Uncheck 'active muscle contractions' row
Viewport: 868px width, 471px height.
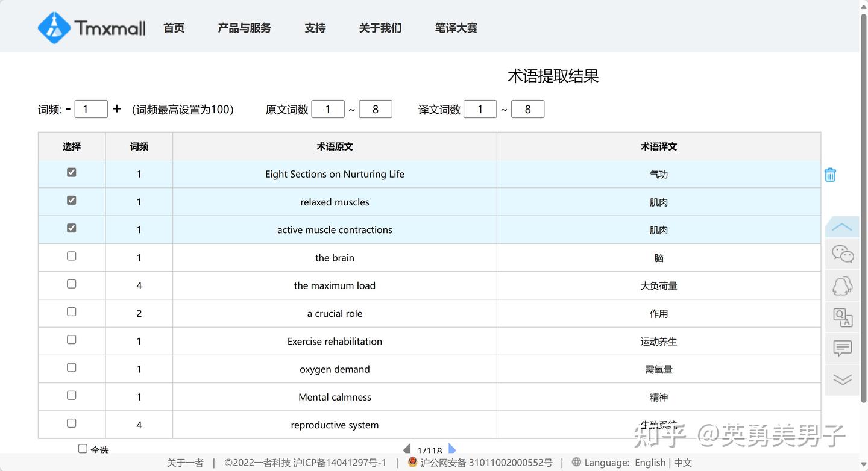[71, 229]
